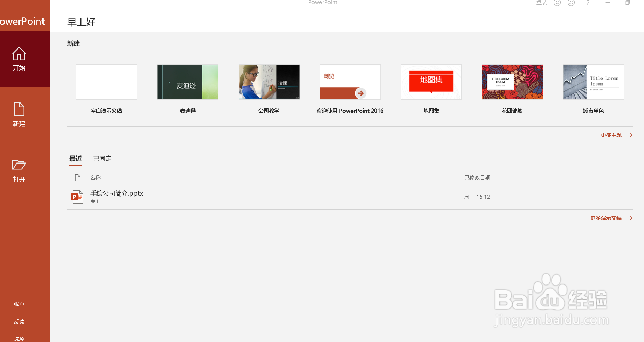Open help via the question mark icon
Viewport: 644px width, 342px height.
(588, 3)
